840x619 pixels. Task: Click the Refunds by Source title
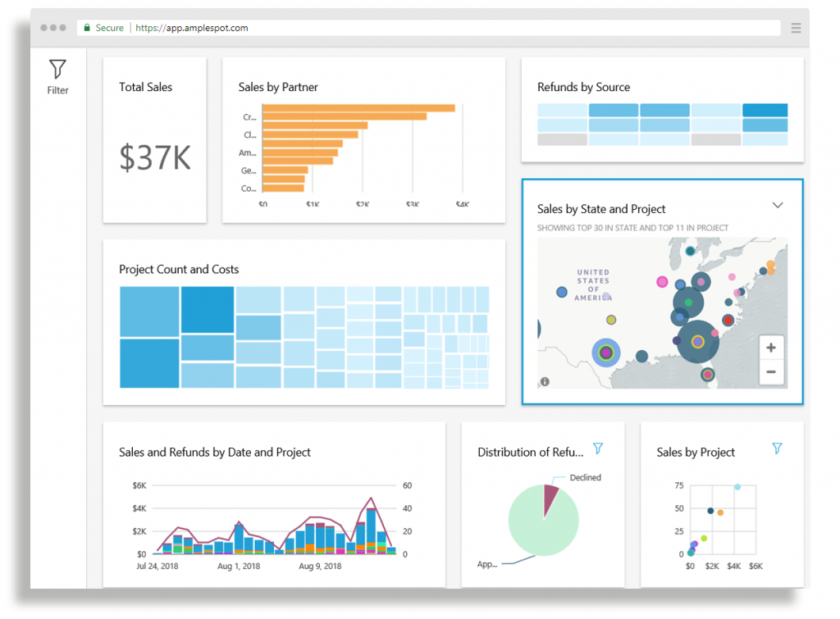click(583, 88)
